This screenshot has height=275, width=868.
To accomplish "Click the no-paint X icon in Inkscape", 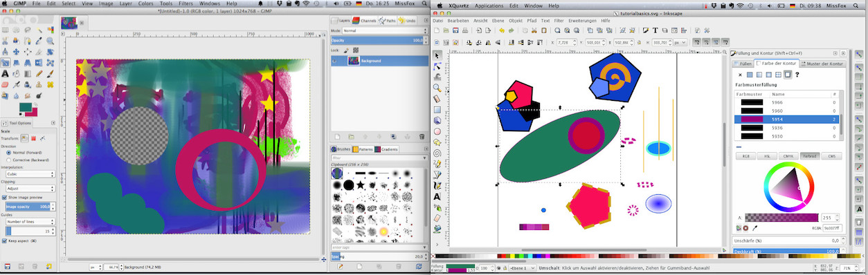I will 740,75.
